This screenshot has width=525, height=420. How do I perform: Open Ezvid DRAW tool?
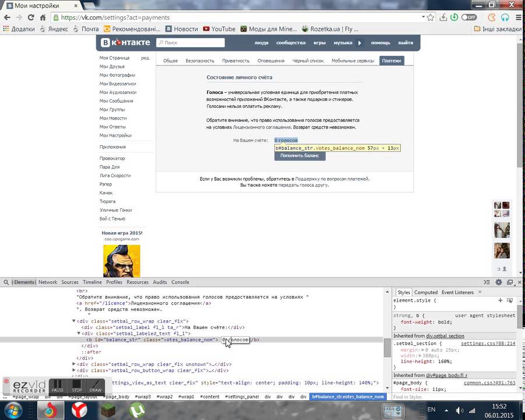[96, 386]
